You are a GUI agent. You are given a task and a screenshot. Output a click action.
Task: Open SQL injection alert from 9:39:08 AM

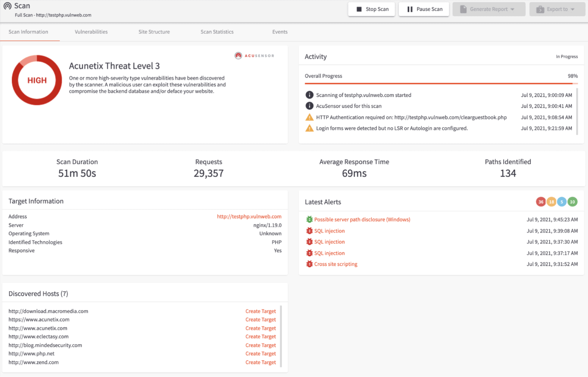click(329, 231)
